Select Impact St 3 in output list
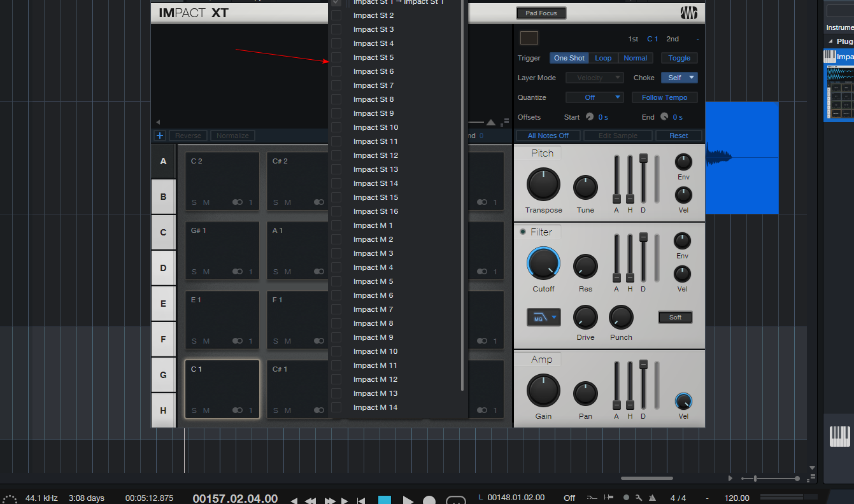854x504 pixels. pyautogui.click(x=373, y=29)
